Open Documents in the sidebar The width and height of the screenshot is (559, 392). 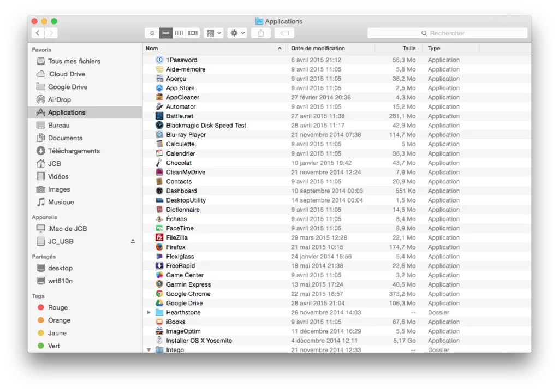[85, 138]
